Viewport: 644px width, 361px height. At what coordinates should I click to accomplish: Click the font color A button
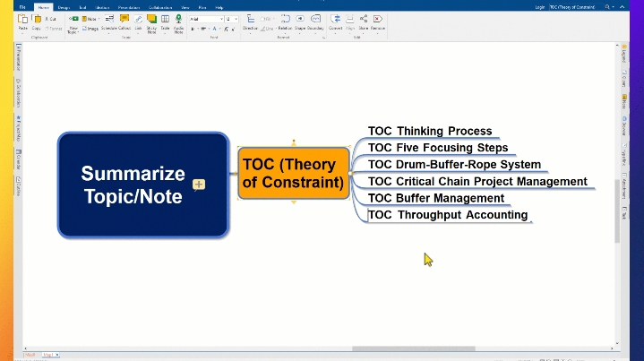pos(214,29)
